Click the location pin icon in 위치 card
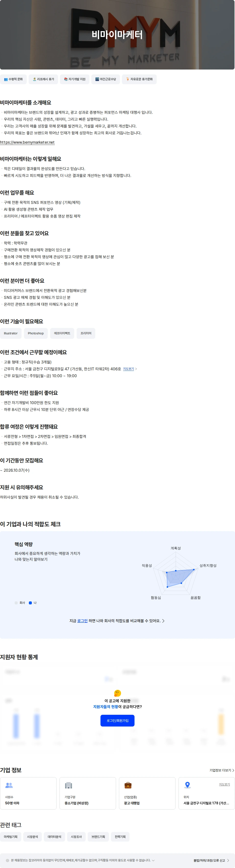 click(x=188, y=786)
